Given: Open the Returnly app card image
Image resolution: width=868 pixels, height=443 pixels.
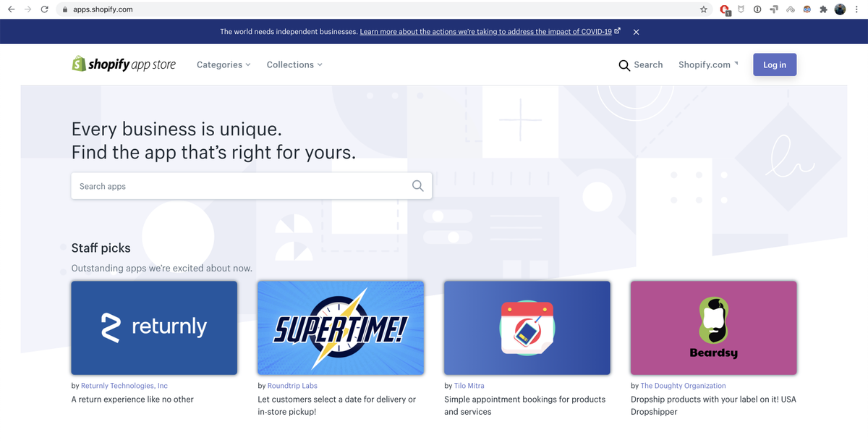Looking at the screenshot, I should [154, 328].
